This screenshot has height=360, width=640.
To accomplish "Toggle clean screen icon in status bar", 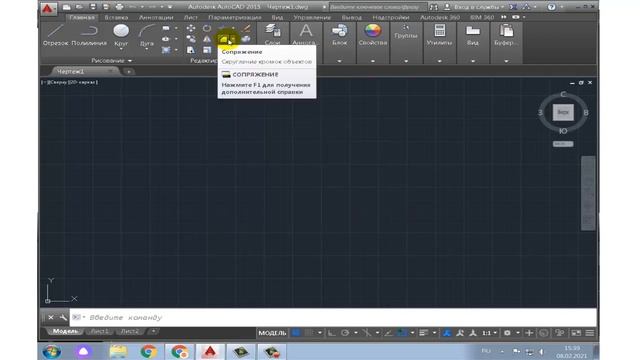I will [576, 333].
